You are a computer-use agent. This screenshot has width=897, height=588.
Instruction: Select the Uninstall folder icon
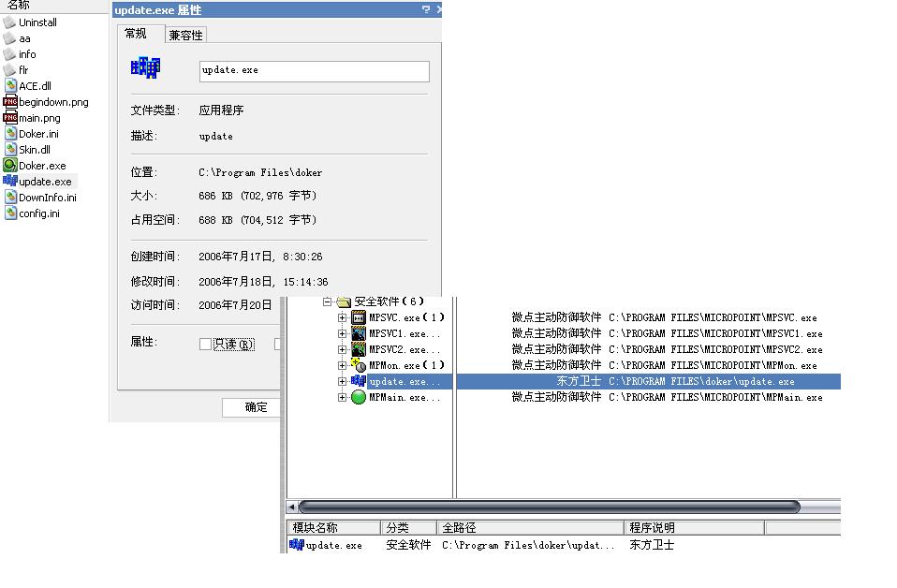[9, 22]
